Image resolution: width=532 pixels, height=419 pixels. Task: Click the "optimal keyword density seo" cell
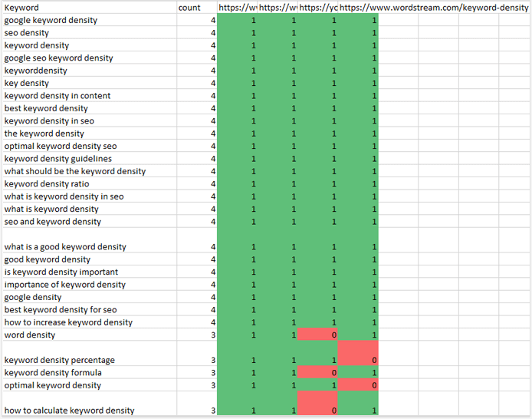click(x=90, y=146)
